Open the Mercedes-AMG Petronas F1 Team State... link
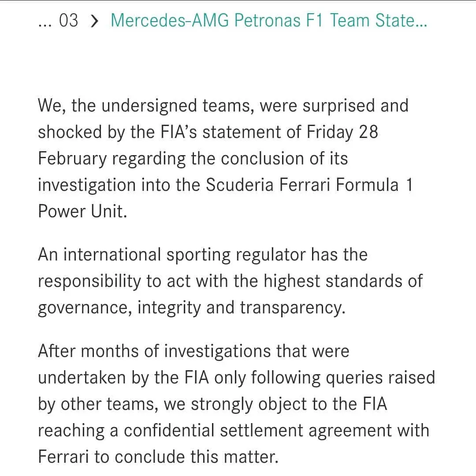The image size is (476, 476). pyautogui.click(x=269, y=20)
